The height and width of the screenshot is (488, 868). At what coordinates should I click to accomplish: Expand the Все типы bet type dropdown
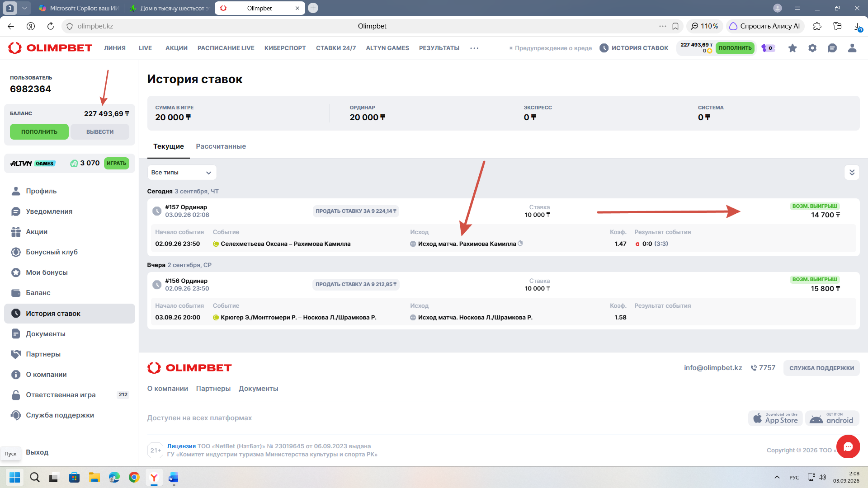pos(182,173)
